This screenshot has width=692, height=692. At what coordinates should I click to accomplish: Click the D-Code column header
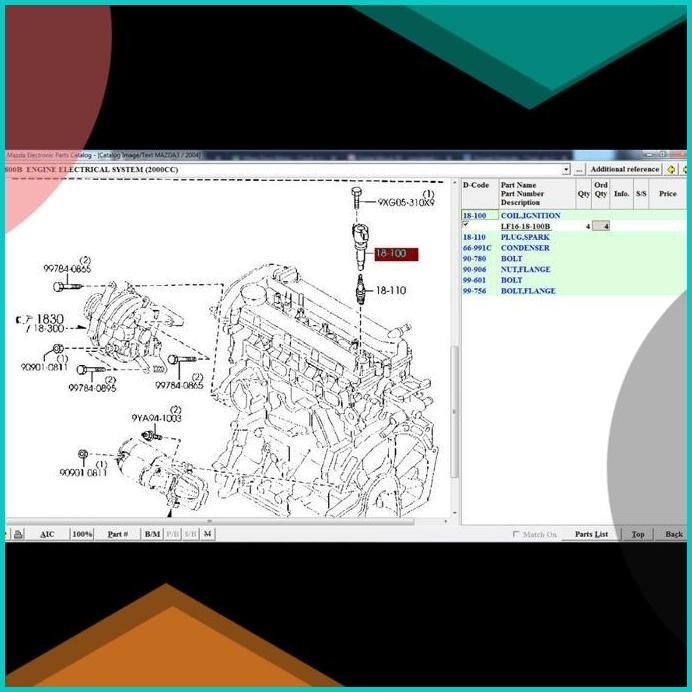click(x=480, y=194)
